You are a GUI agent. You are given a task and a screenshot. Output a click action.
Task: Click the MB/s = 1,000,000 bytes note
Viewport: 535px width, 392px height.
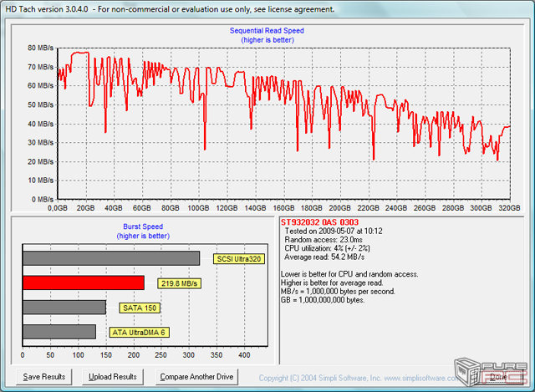[338, 292]
